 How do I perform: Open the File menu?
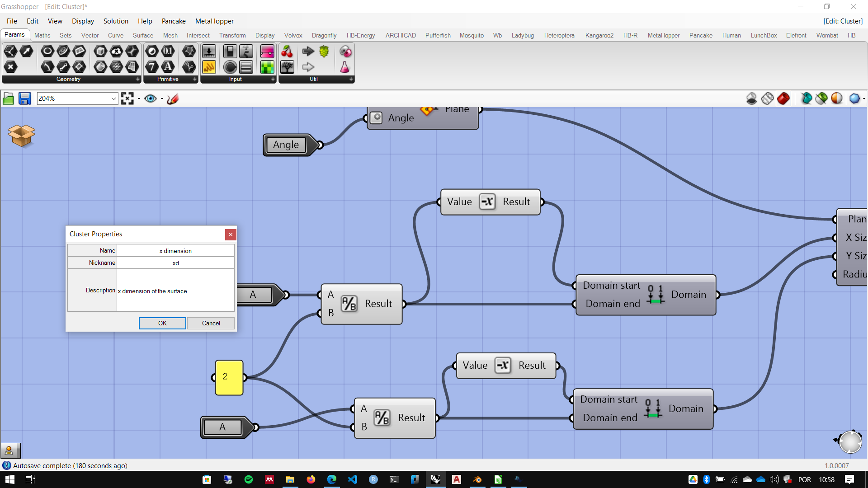point(12,21)
